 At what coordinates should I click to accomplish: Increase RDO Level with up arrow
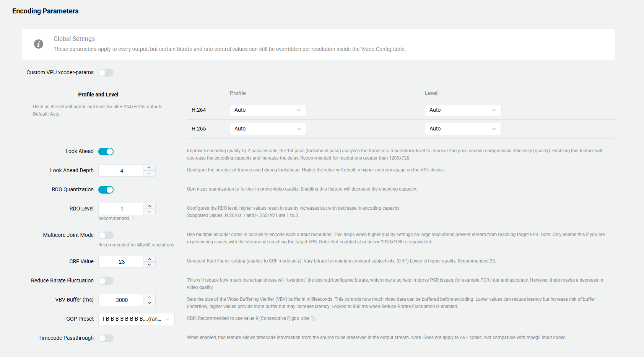coord(149,206)
